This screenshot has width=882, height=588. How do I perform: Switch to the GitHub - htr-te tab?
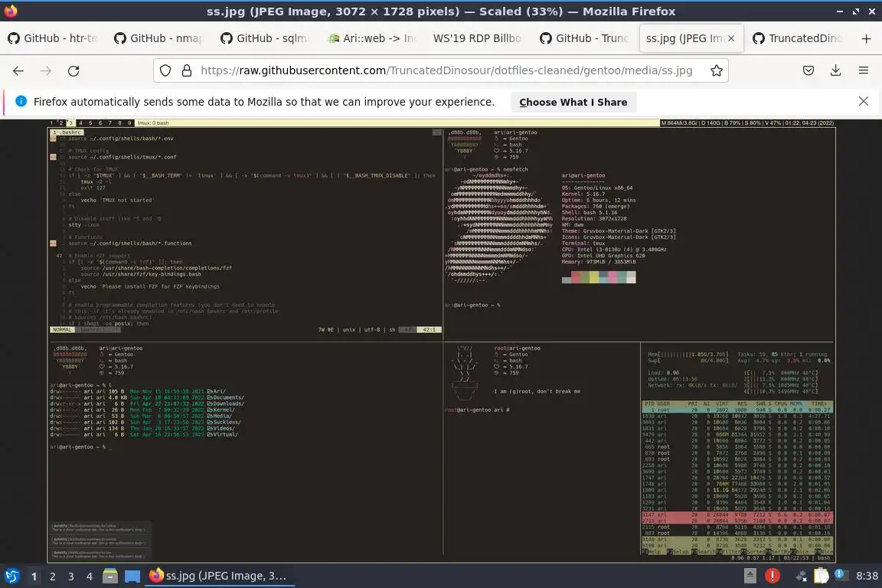pyautogui.click(x=53, y=38)
